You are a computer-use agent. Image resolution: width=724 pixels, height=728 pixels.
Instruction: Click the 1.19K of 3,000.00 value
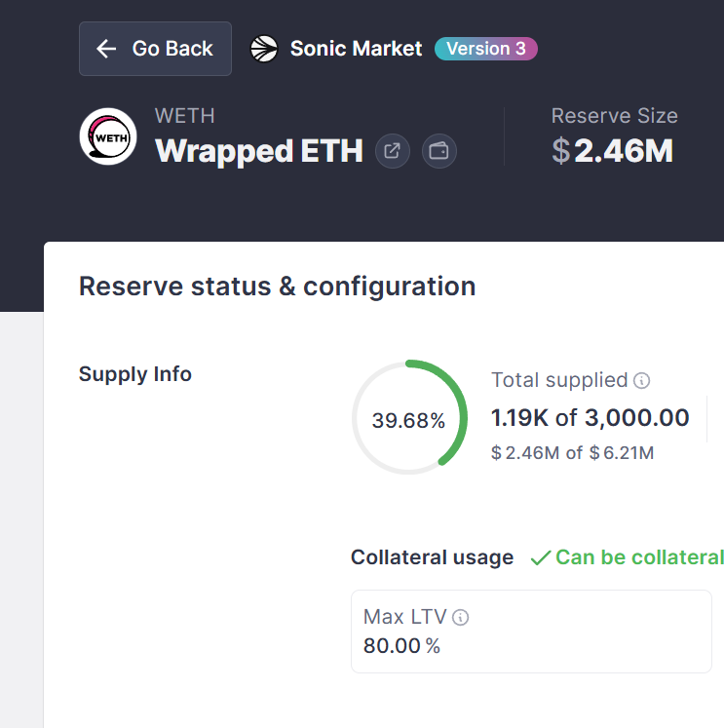590,418
